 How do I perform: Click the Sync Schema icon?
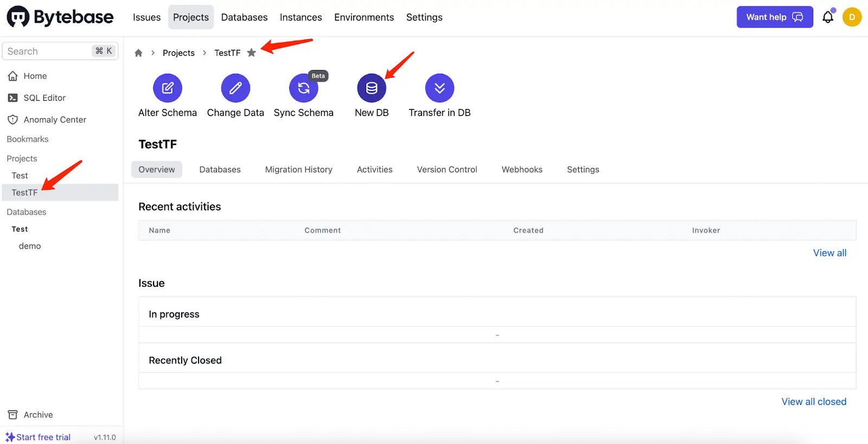click(304, 88)
